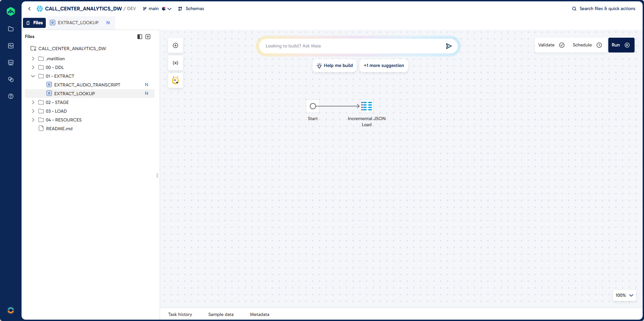Select the Incremental JSON Load component

[x=366, y=106]
